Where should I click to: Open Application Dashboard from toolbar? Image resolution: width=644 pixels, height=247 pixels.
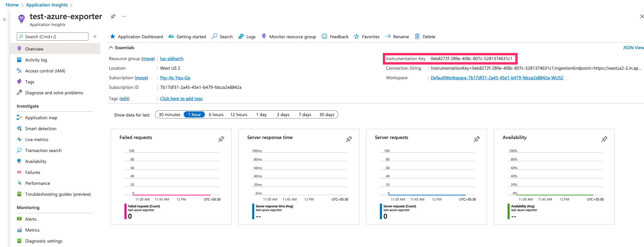(x=136, y=37)
